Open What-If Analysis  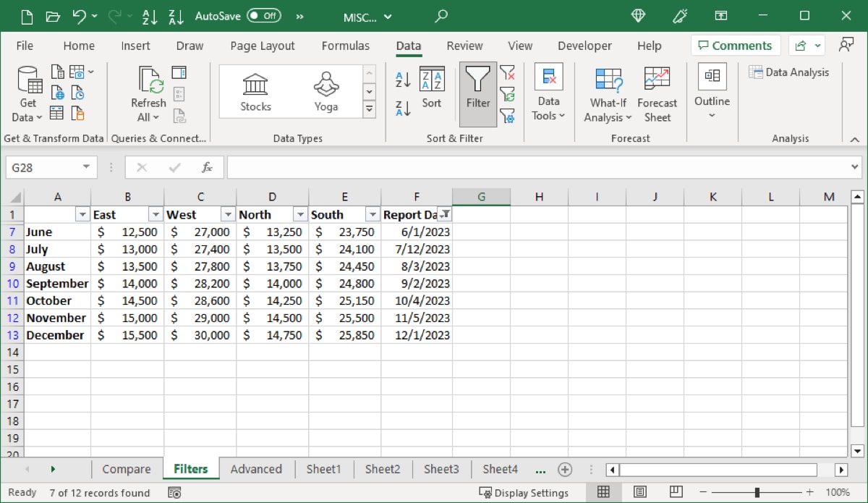point(607,94)
